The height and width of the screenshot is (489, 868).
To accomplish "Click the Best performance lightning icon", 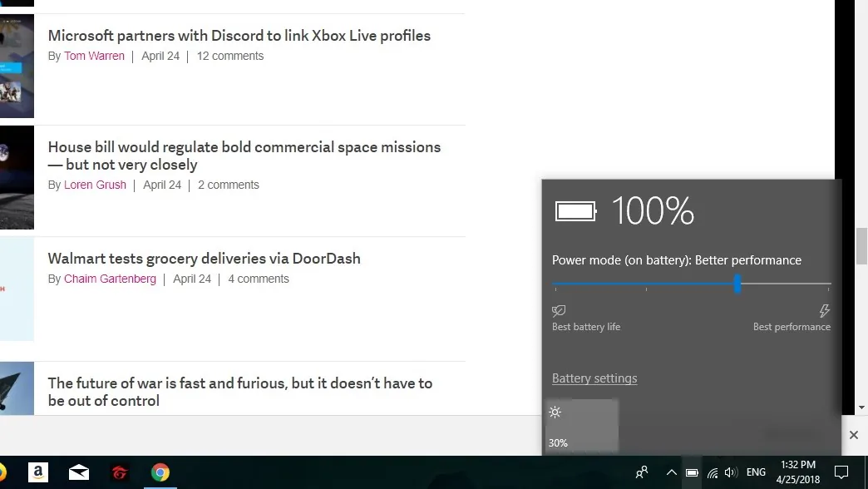I will point(824,311).
